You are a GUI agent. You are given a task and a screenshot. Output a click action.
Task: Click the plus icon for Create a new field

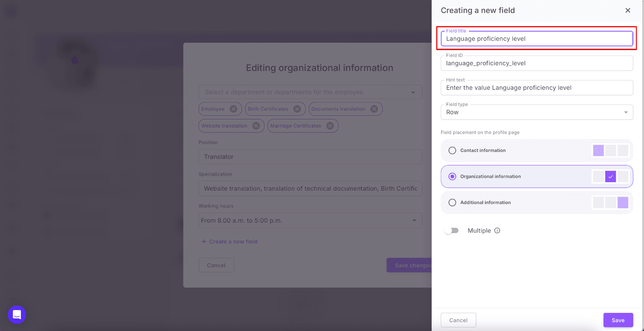point(204,242)
